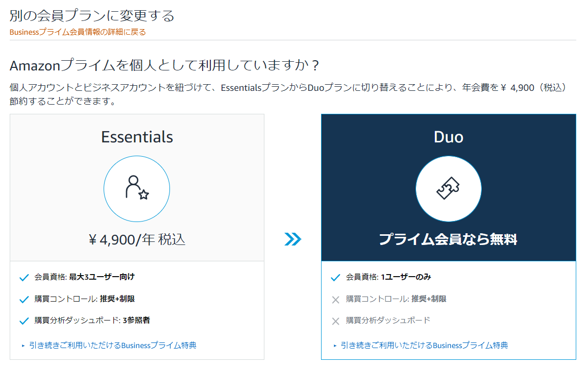Click the X icon beside Duo 購買分析ダッシュボード
The width and height of the screenshot is (588, 369).
(x=335, y=321)
